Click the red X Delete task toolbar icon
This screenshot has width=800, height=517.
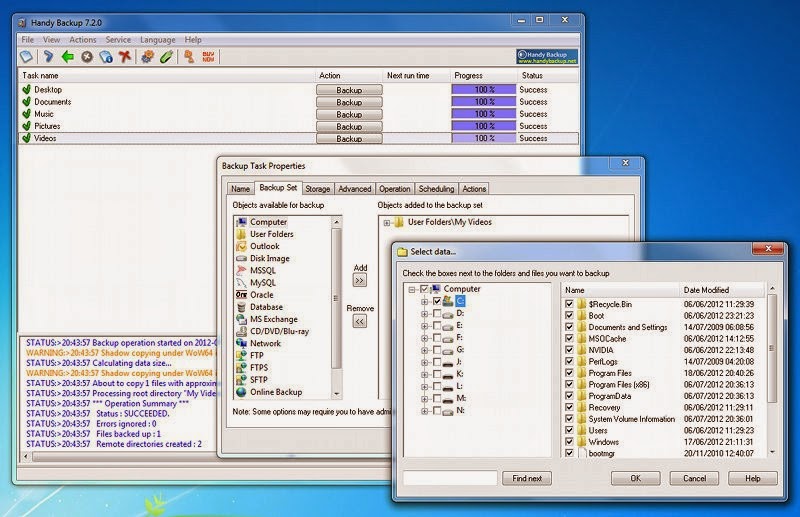125,56
